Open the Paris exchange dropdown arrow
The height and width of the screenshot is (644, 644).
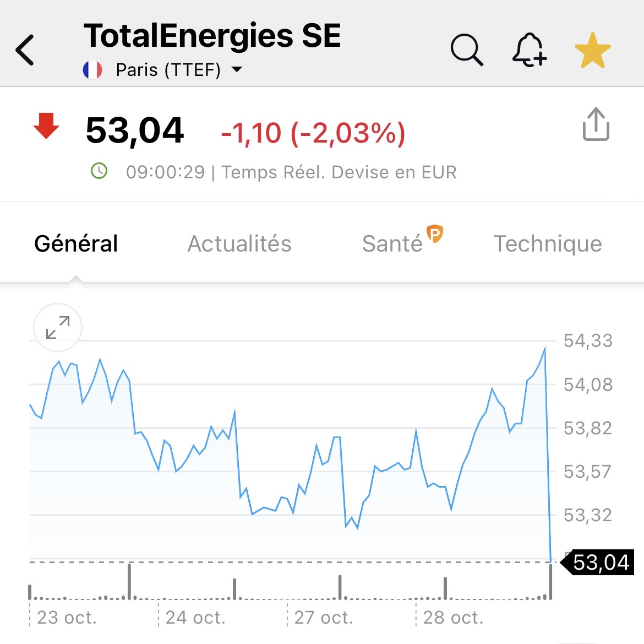pos(237,70)
